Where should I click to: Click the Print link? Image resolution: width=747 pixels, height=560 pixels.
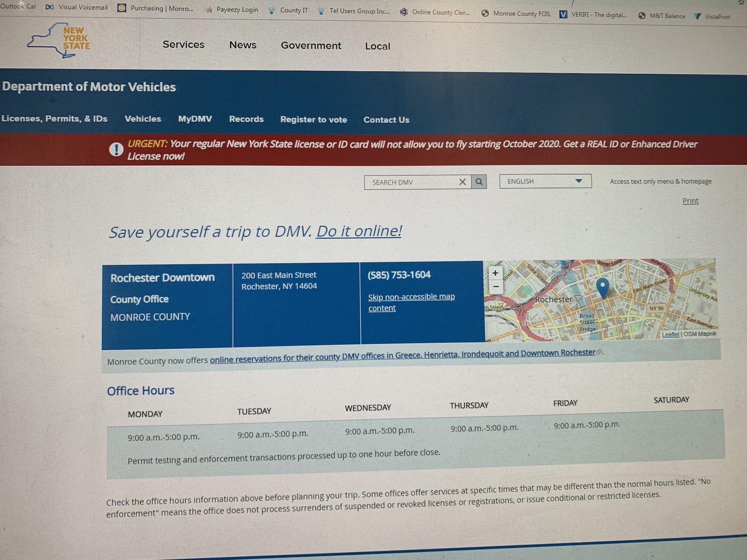click(690, 201)
